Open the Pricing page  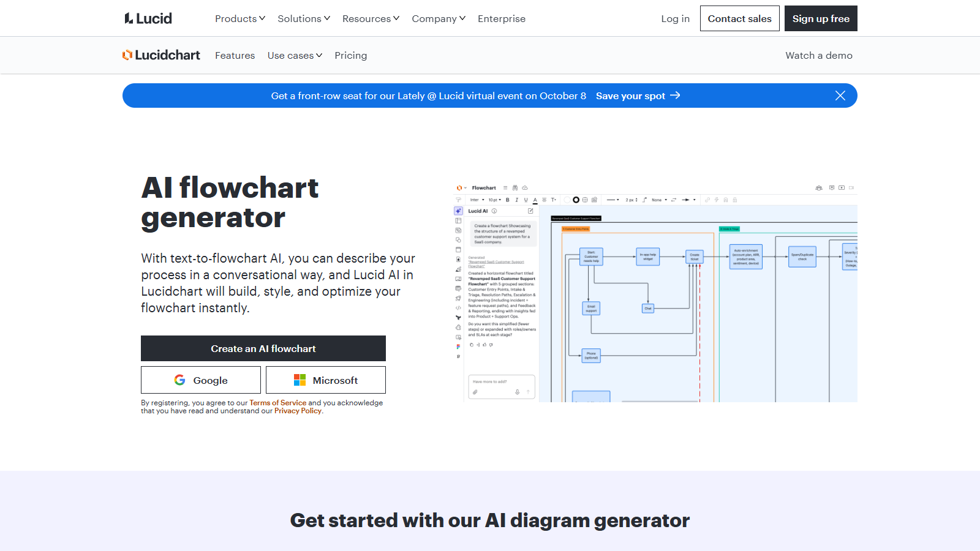click(350, 55)
